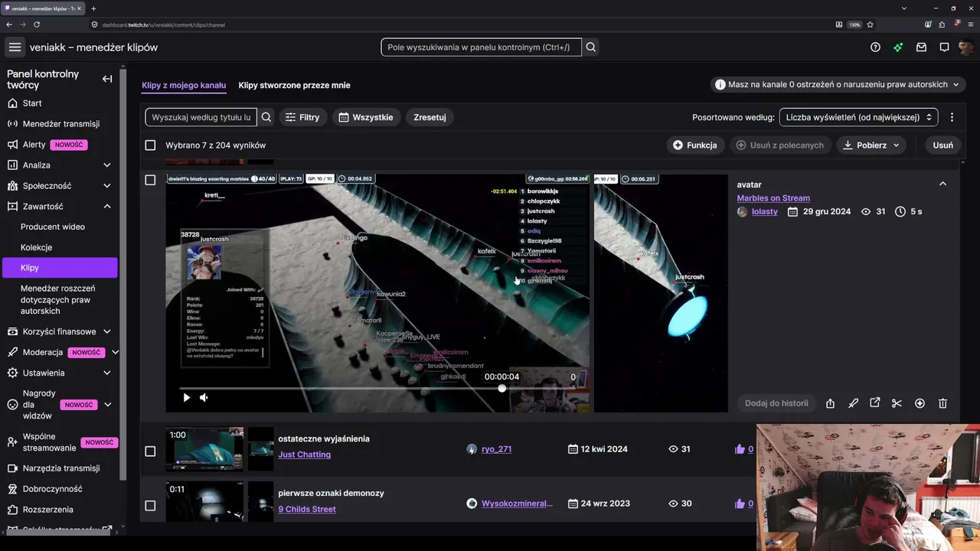The image size is (980, 551).
Task: Open the whispers chat bubble icon
Action: [944, 47]
